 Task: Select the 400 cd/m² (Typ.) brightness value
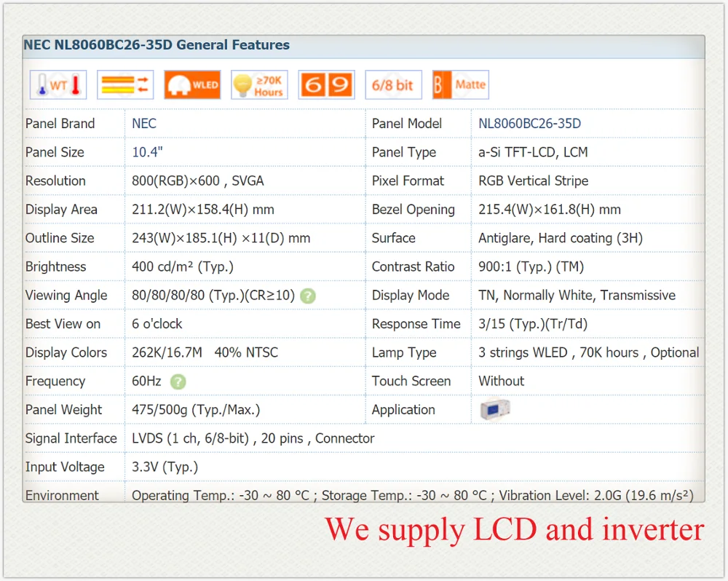coord(183,266)
